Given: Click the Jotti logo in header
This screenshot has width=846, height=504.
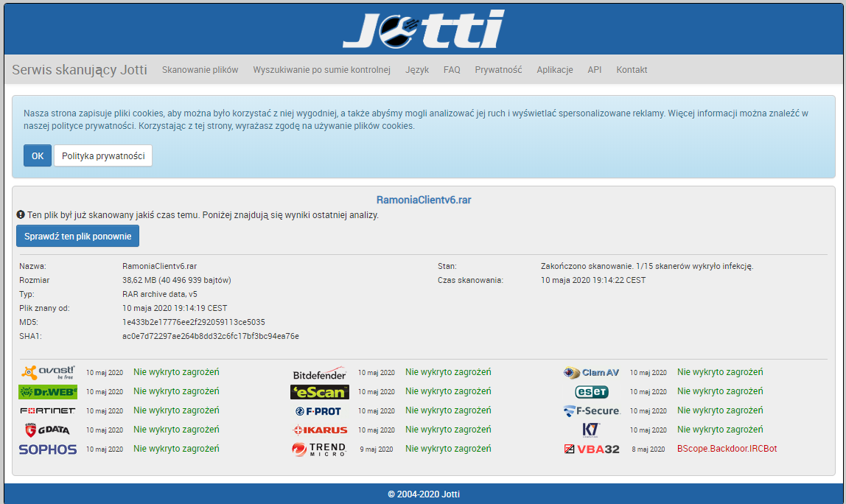Looking at the screenshot, I should coord(423,29).
